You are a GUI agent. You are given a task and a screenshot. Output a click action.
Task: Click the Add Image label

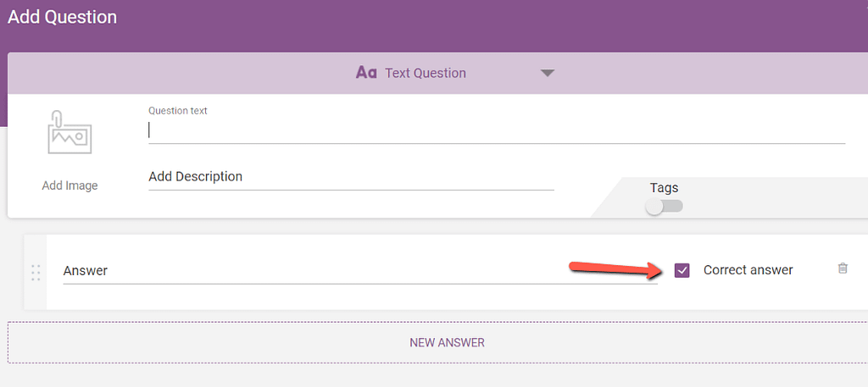tap(70, 185)
